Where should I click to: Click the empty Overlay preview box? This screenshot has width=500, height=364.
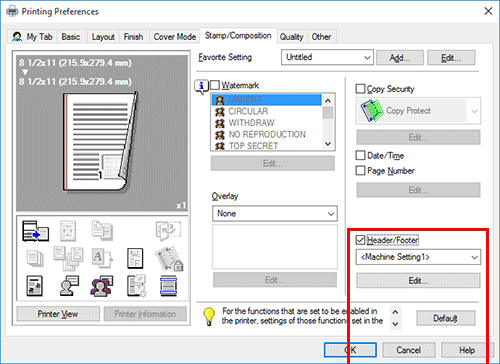point(275,246)
